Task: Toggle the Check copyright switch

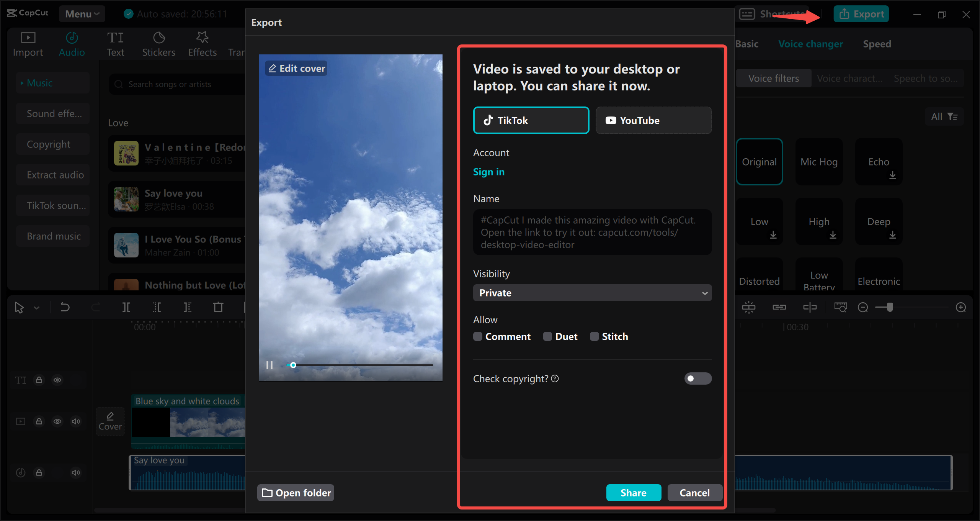Action: click(x=698, y=378)
